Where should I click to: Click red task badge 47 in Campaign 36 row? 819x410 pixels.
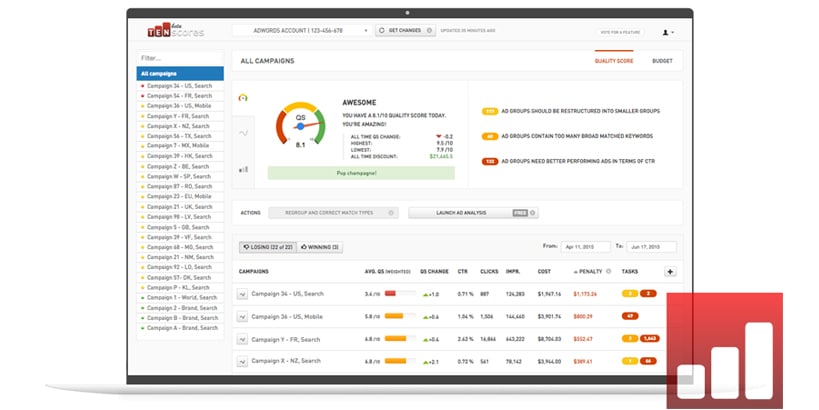click(630, 316)
